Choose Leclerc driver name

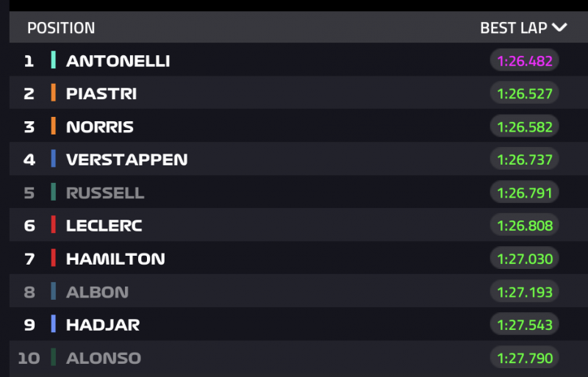pyautogui.click(x=104, y=226)
